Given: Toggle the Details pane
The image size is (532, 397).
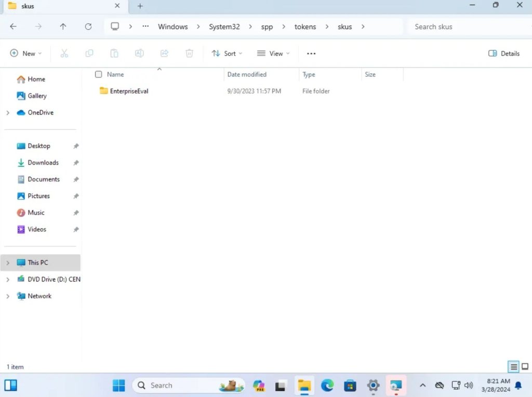Looking at the screenshot, I should [x=504, y=54].
